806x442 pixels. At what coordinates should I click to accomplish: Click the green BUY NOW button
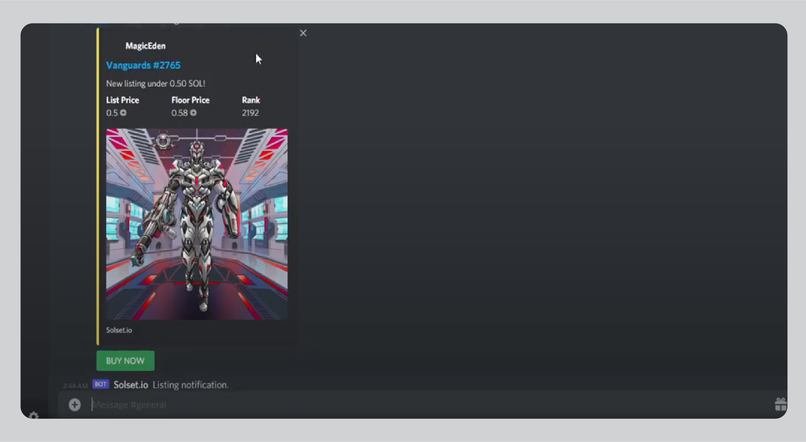point(125,361)
